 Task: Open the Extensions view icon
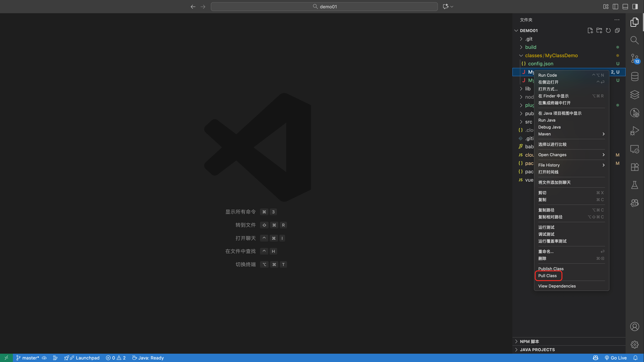(634, 167)
